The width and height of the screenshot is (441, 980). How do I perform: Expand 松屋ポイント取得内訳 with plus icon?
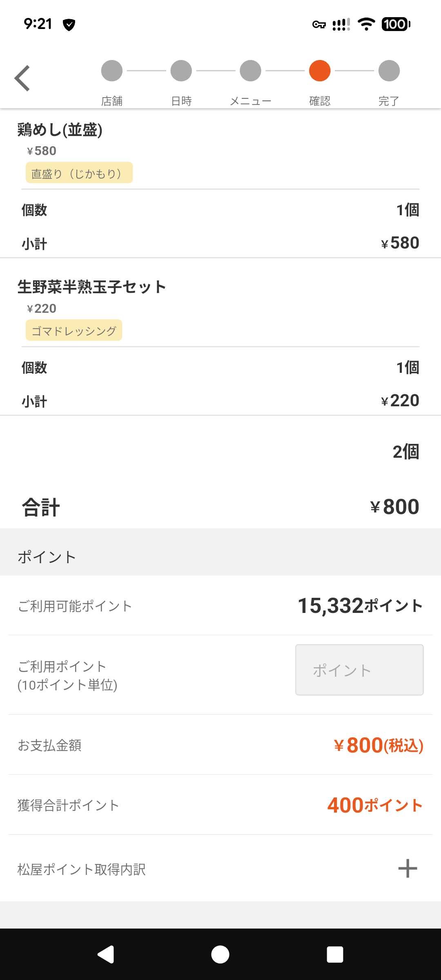point(408,868)
